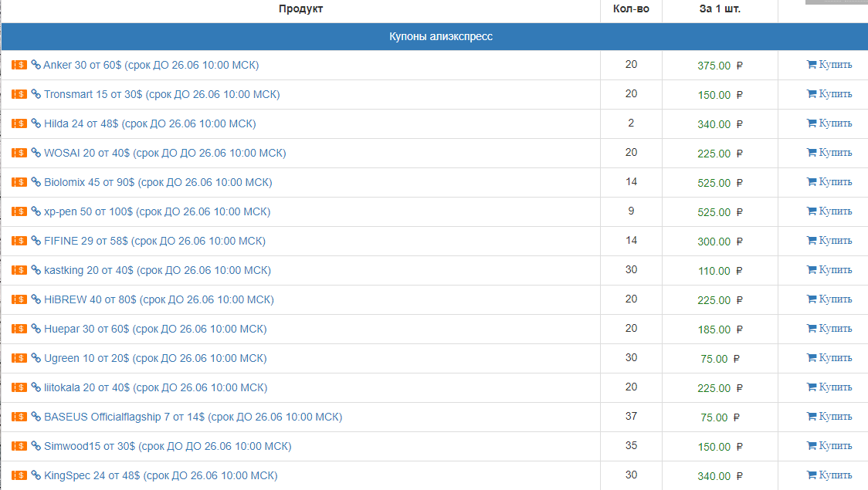Open the BASEUS Officialflagship 7 от 14$ link
Screen dimensions: 868x490
tap(193, 417)
